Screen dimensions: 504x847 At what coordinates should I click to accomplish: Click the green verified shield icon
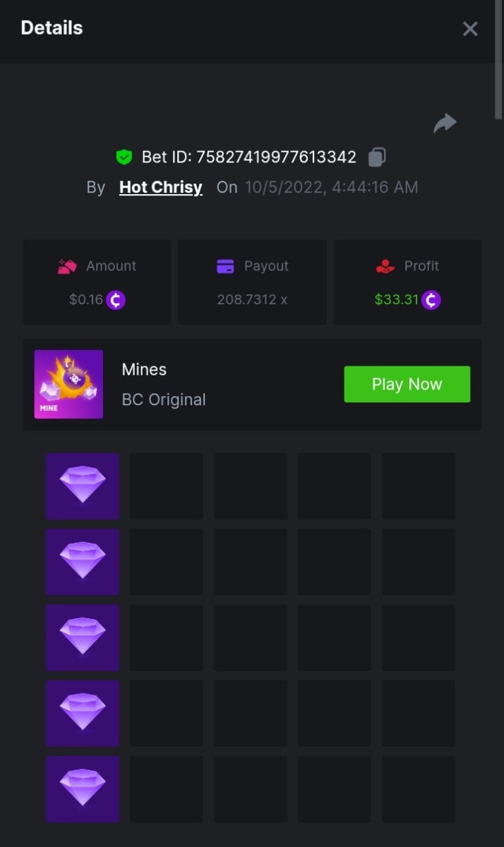[124, 157]
